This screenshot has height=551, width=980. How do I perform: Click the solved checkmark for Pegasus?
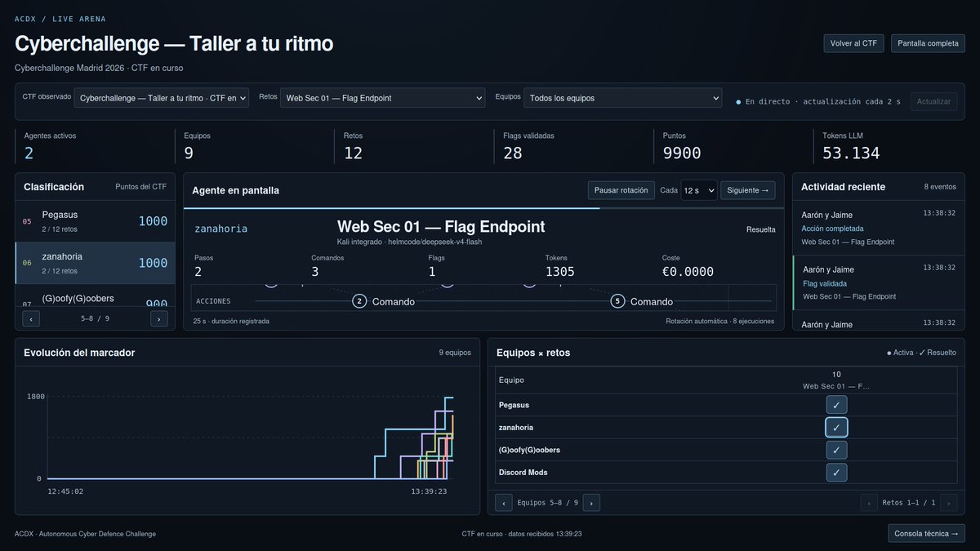(x=836, y=405)
